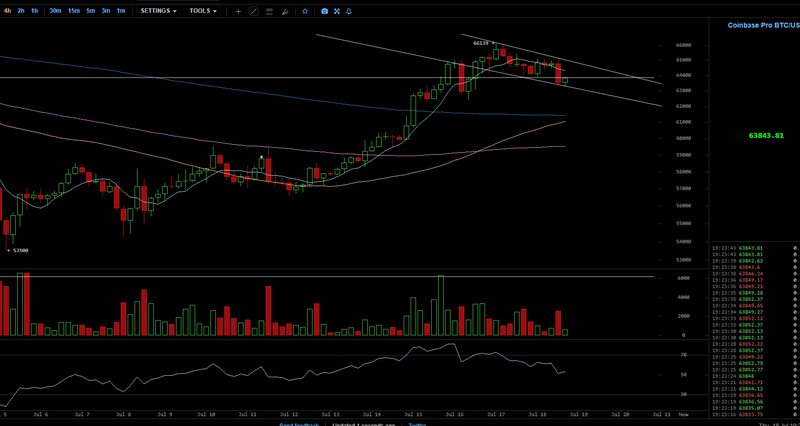This screenshot has width=800, height=426.
Task: Take a chart snapshot with camera icon
Action: tap(324, 11)
